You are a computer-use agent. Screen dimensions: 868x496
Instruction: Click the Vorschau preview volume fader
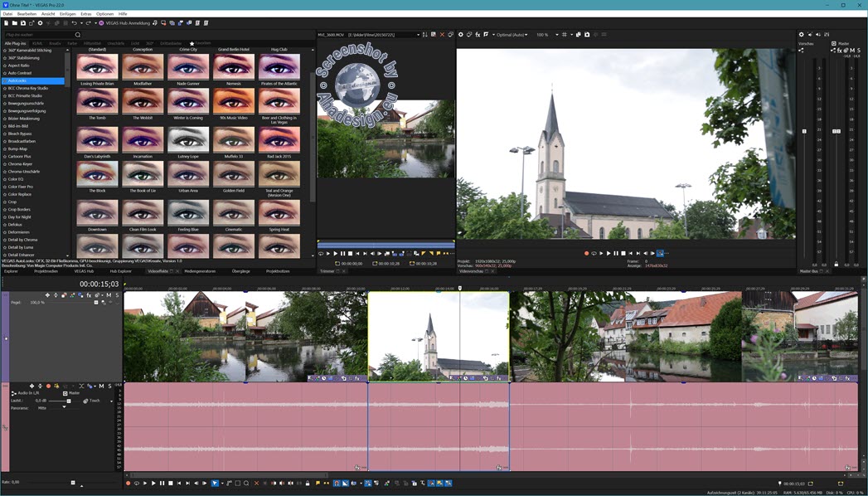click(804, 131)
